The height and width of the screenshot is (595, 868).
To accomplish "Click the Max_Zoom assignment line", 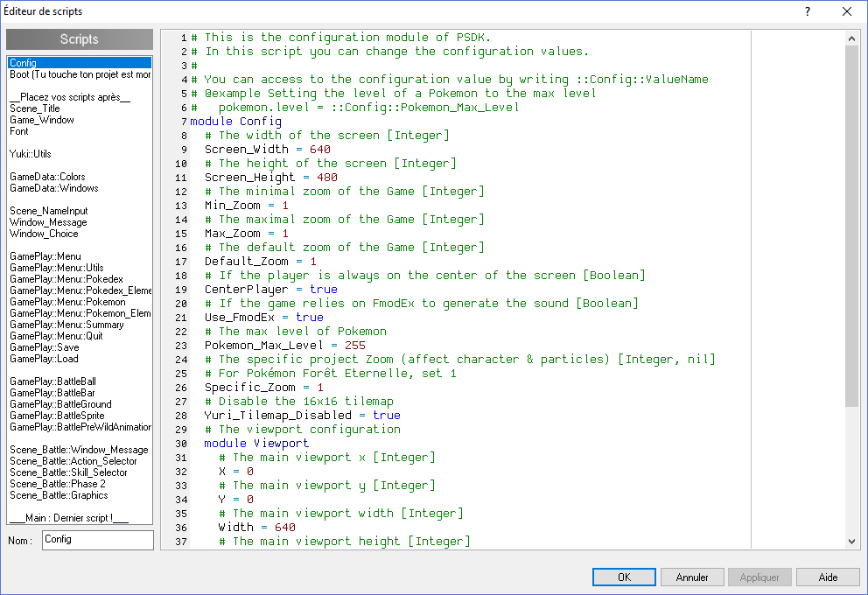I will [247, 233].
